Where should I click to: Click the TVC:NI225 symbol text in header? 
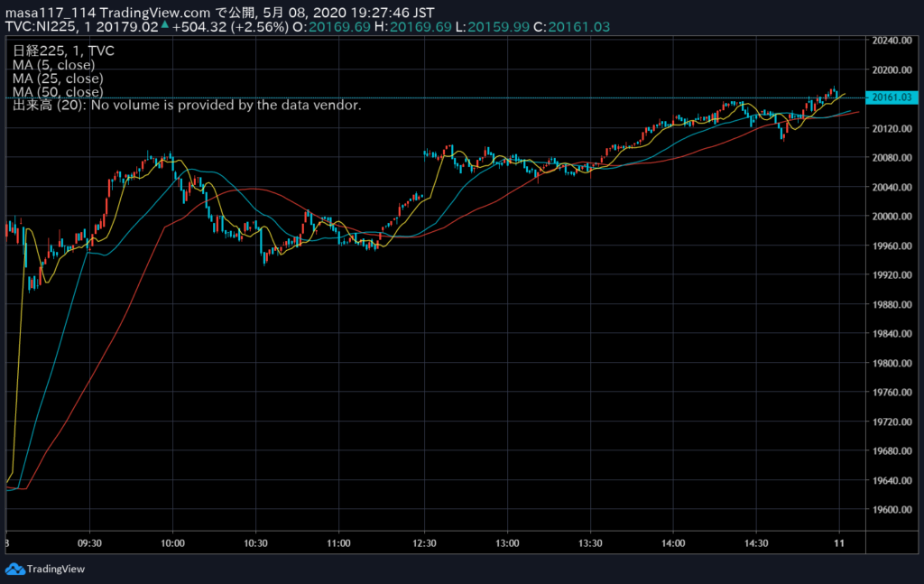coord(40,27)
